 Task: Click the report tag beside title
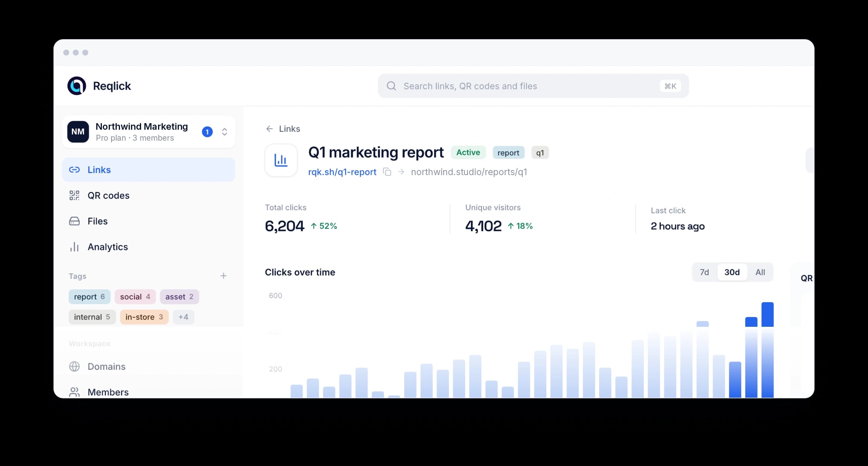click(x=508, y=153)
